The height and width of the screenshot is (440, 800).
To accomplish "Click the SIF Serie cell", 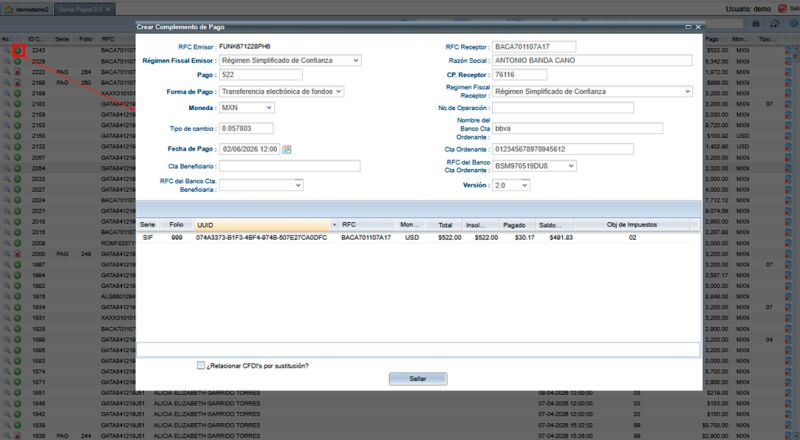I will coord(147,238).
